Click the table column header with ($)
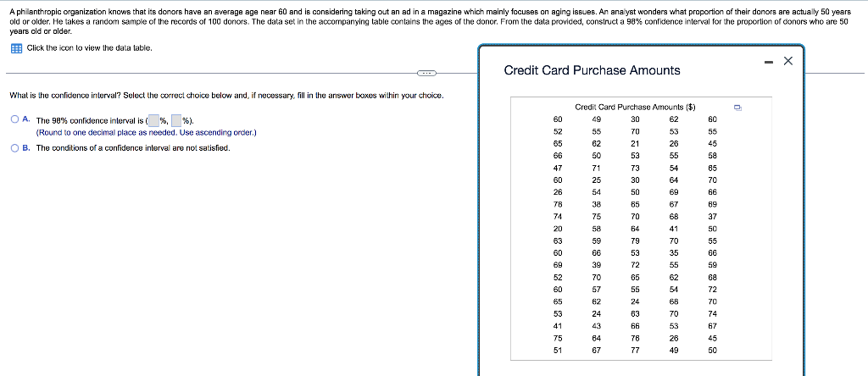 [635, 108]
